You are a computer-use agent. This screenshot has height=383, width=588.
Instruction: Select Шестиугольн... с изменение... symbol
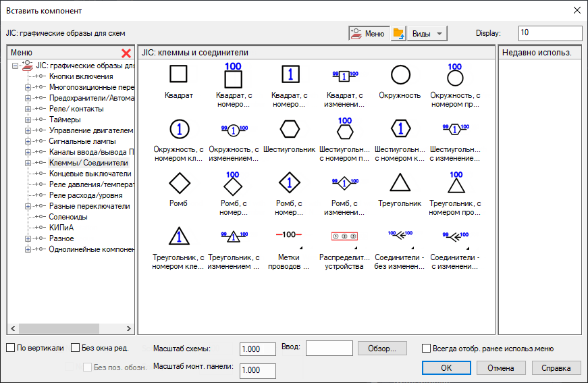click(x=455, y=129)
